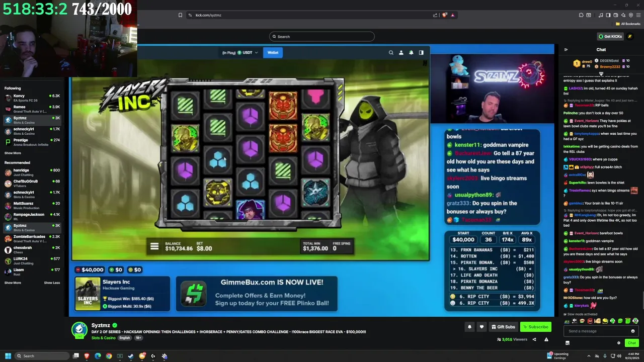644x362 pixels.
Task: Share the stream via share icon
Action: [534, 339]
